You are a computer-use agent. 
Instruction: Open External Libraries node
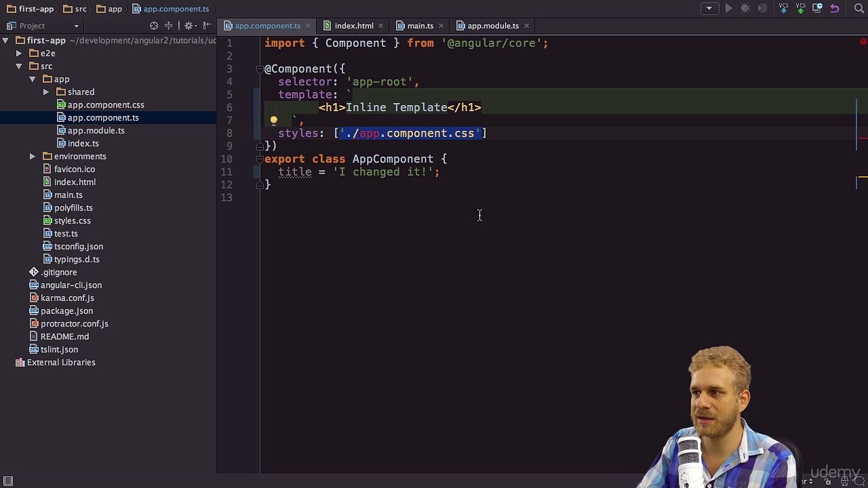(61, 363)
